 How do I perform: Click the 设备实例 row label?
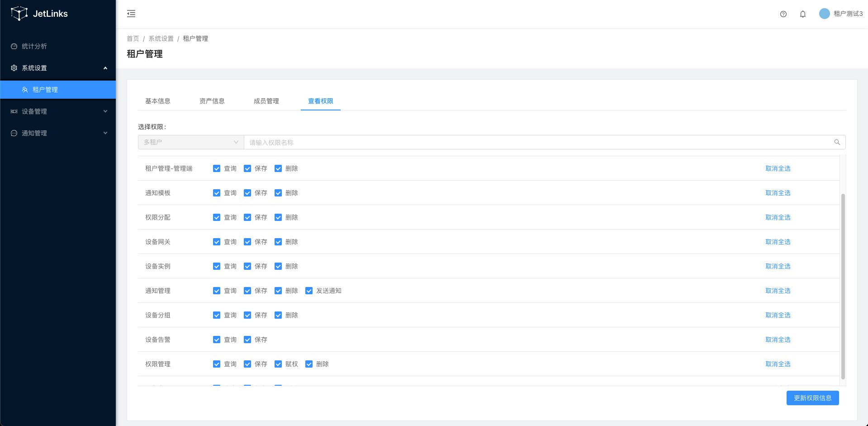click(x=158, y=266)
